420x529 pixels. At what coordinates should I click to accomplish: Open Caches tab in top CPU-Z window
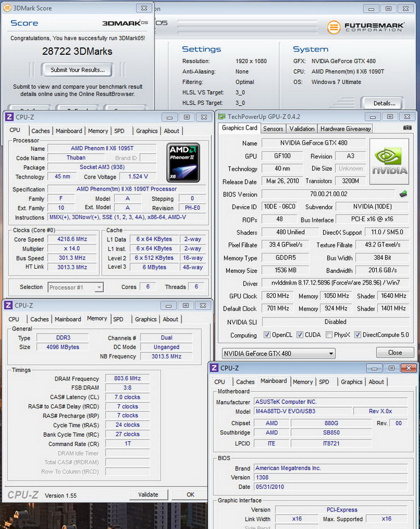point(40,131)
